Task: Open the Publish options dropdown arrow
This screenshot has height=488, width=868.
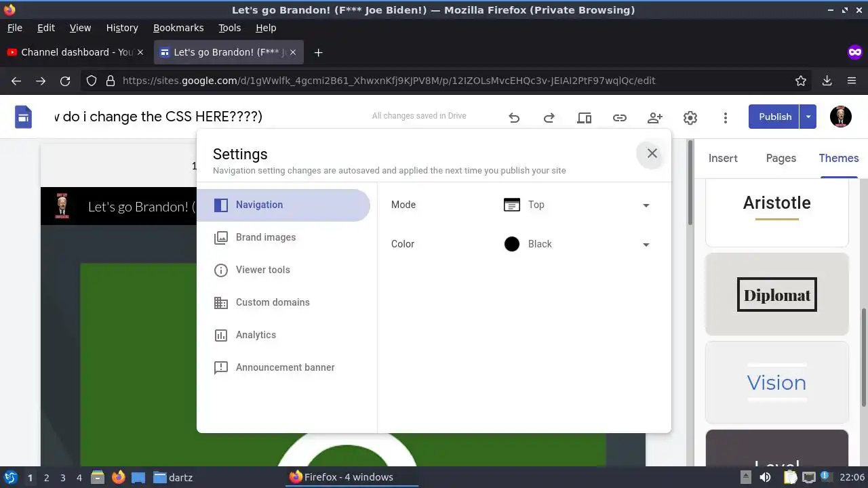Action: [x=808, y=117]
